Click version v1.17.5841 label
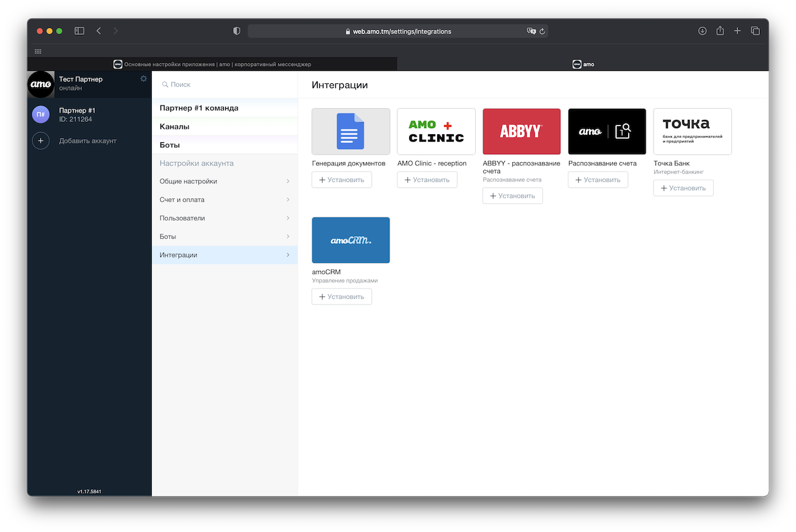This screenshot has width=796, height=532. (90, 491)
